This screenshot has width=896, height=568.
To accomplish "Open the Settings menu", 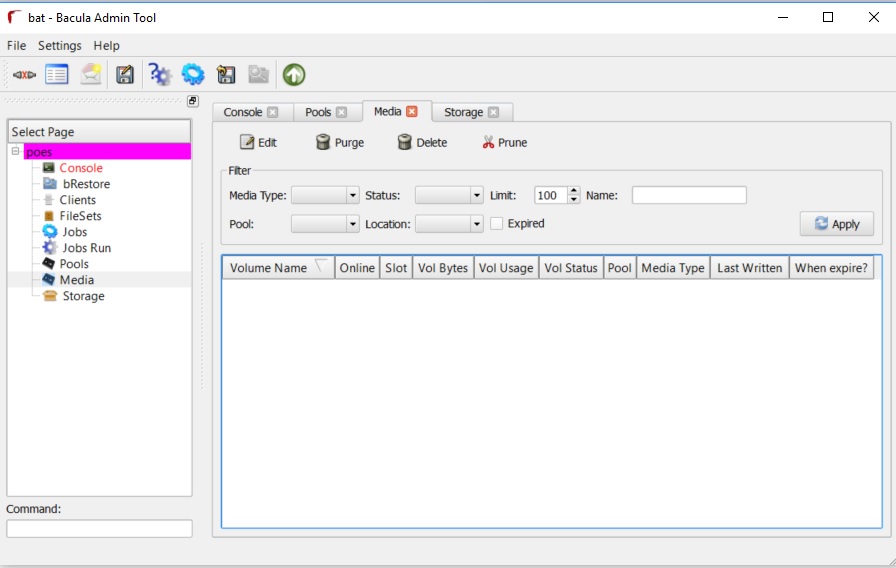I will coord(59,46).
